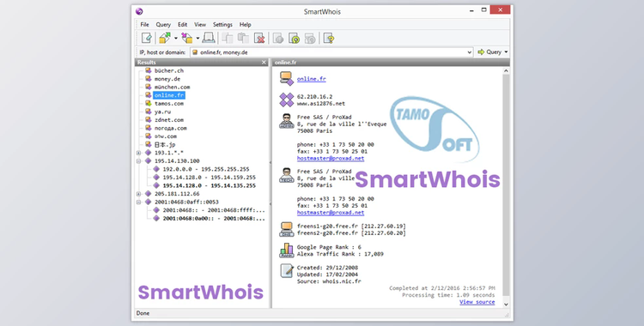
Task: Open the Query button dropdown arrow
Action: pos(506,52)
